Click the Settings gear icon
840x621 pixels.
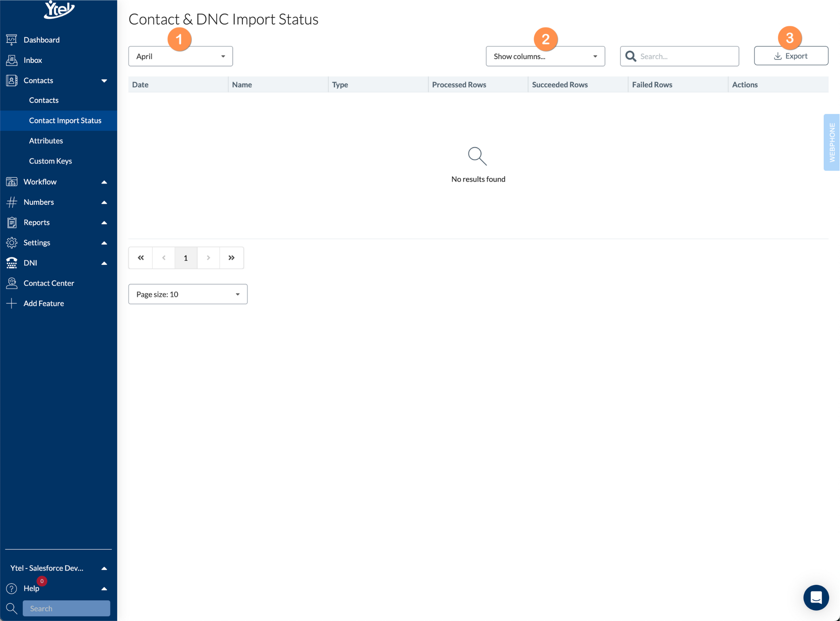pos(12,242)
